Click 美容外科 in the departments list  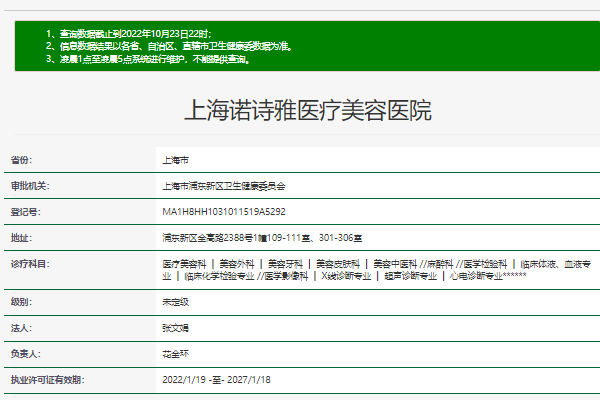(237, 264)
